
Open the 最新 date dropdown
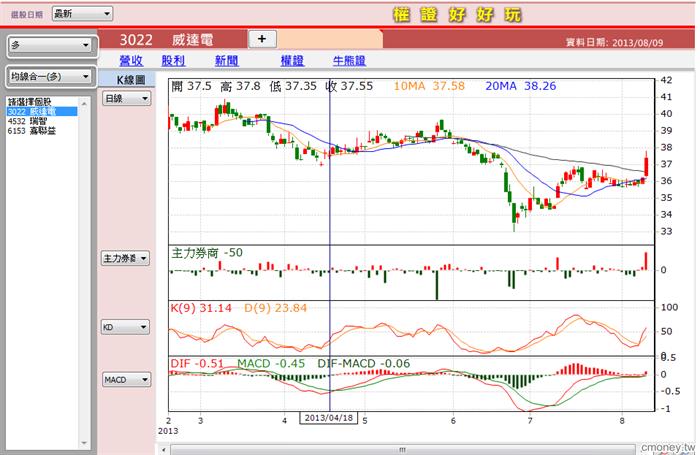82,14
